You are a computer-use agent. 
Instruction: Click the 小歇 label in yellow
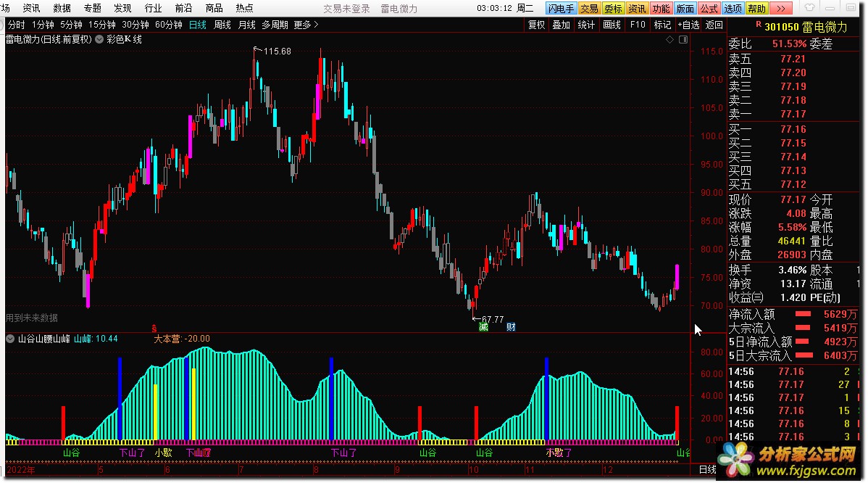click(x=163, y=453)
